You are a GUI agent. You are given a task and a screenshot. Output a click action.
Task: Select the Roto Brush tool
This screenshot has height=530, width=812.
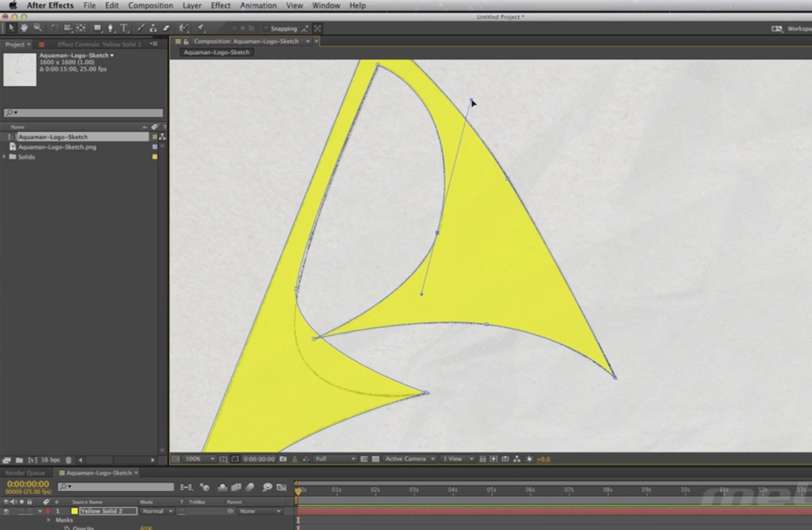click(183, 28)
